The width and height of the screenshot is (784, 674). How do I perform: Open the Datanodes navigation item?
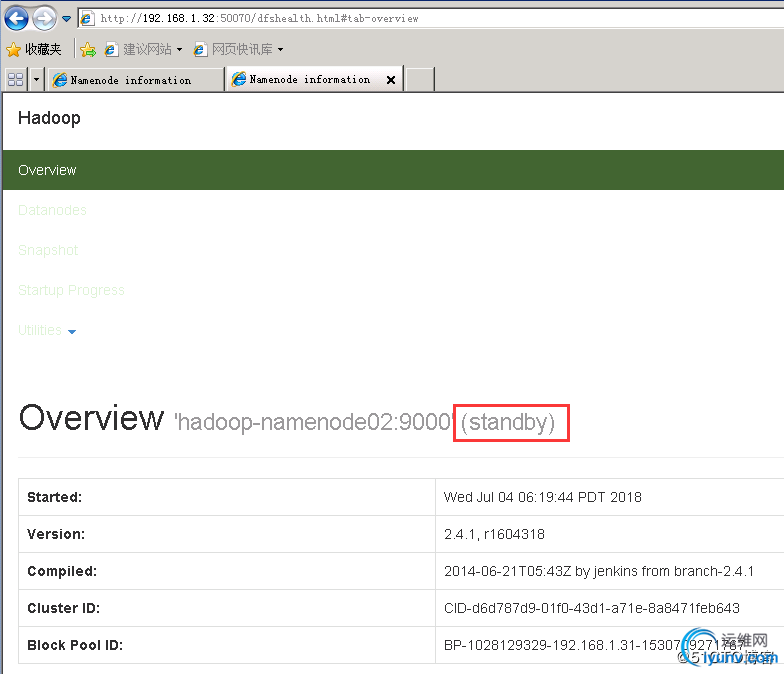coord(52,210)
